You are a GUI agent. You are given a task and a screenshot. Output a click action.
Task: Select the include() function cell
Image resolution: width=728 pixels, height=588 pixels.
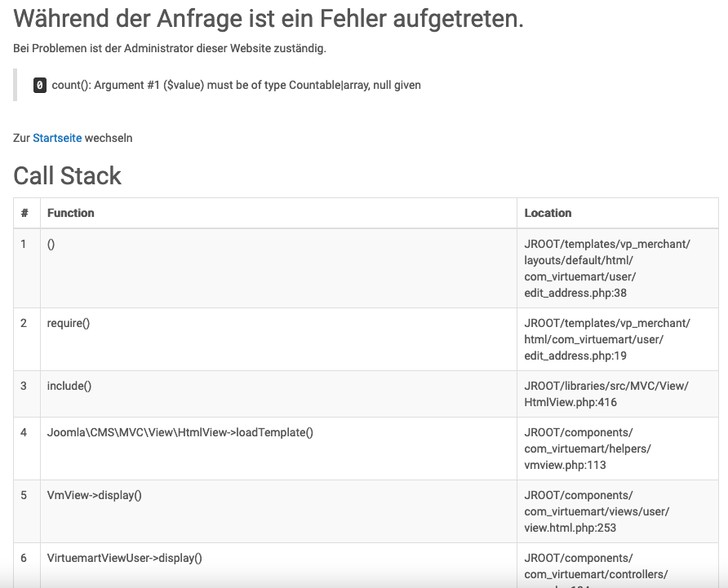(x=69, y=386)
